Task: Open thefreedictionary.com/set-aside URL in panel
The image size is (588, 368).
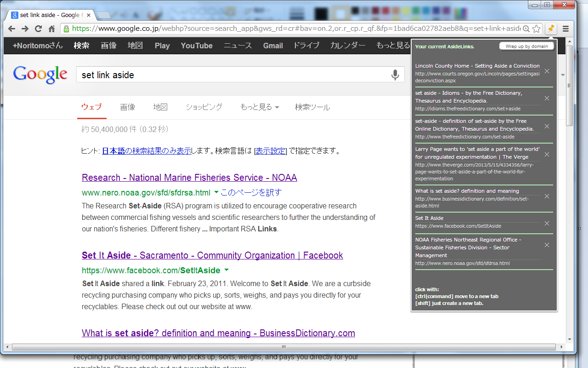Action: click(465, 137)
